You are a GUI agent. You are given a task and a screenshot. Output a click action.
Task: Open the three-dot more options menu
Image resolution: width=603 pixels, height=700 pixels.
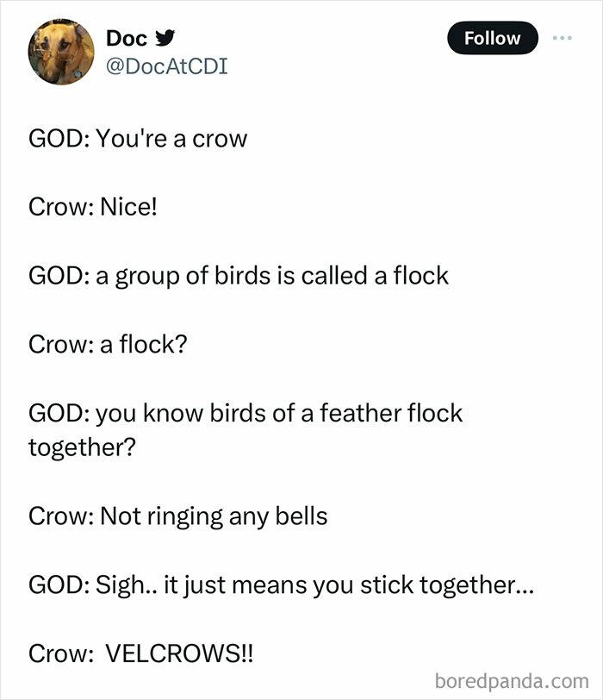tap(562, 38)
